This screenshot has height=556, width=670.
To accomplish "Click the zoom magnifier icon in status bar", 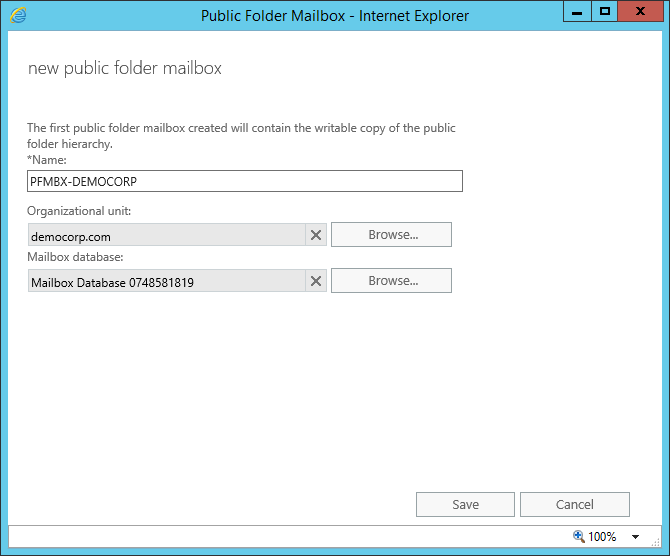I will 579,536.
